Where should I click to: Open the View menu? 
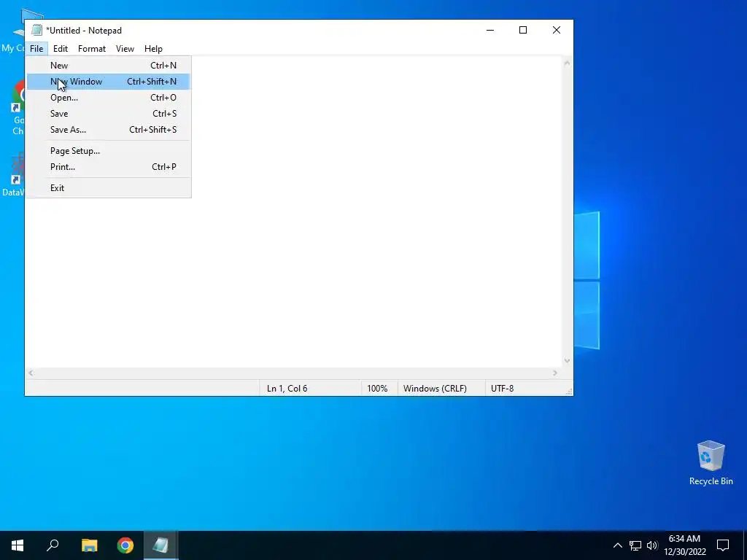click(125, 49)
